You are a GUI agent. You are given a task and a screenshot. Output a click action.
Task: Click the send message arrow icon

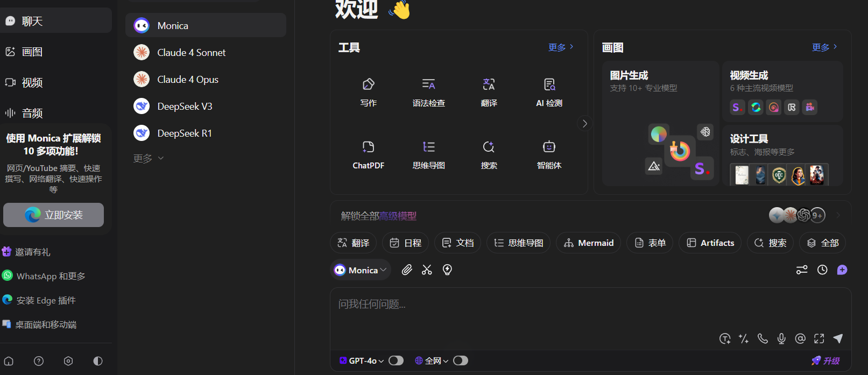[x=838, y=338]
